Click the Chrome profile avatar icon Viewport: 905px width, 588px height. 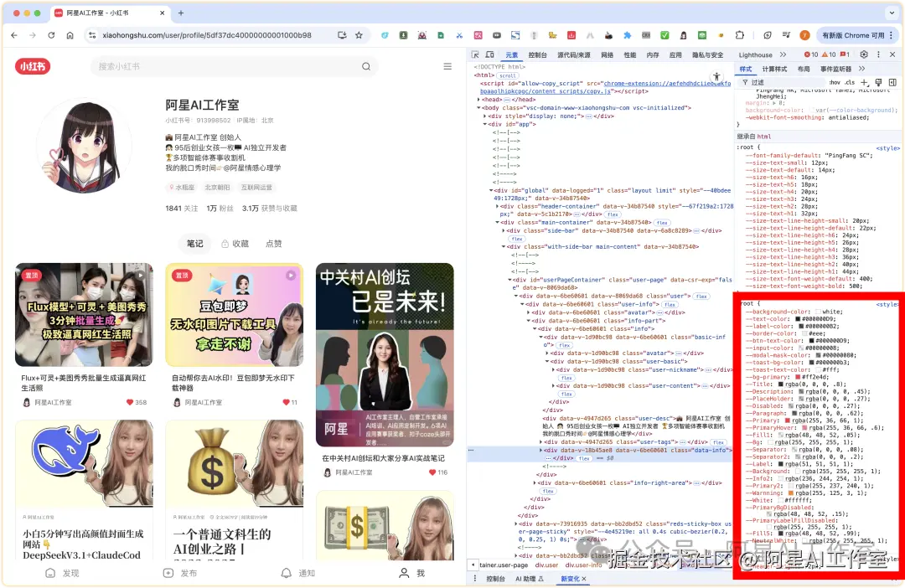804,35
